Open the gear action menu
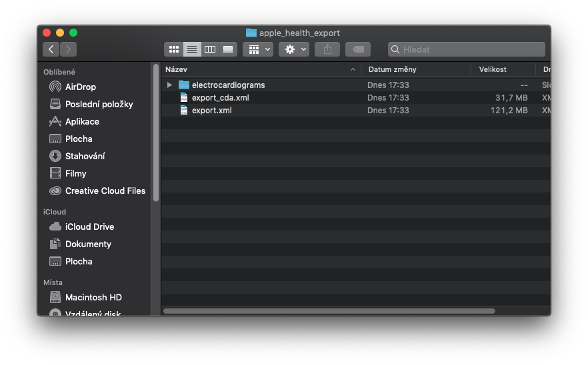 [x=294, y=49]
